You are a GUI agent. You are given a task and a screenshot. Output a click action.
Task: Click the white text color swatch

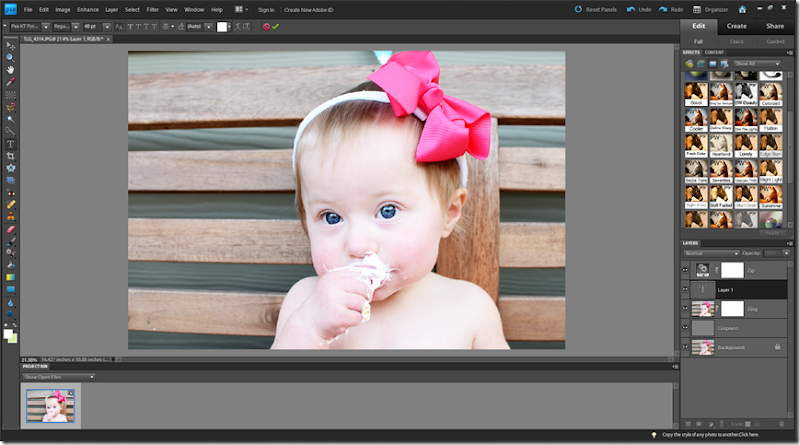point(223,27)
